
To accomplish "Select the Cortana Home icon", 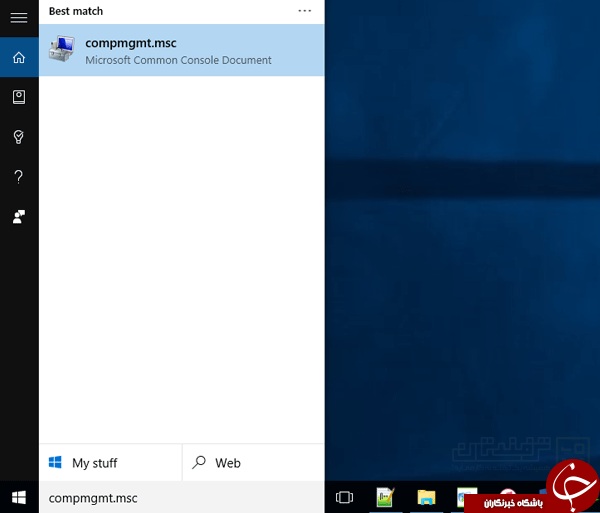I will pos(19,57).
